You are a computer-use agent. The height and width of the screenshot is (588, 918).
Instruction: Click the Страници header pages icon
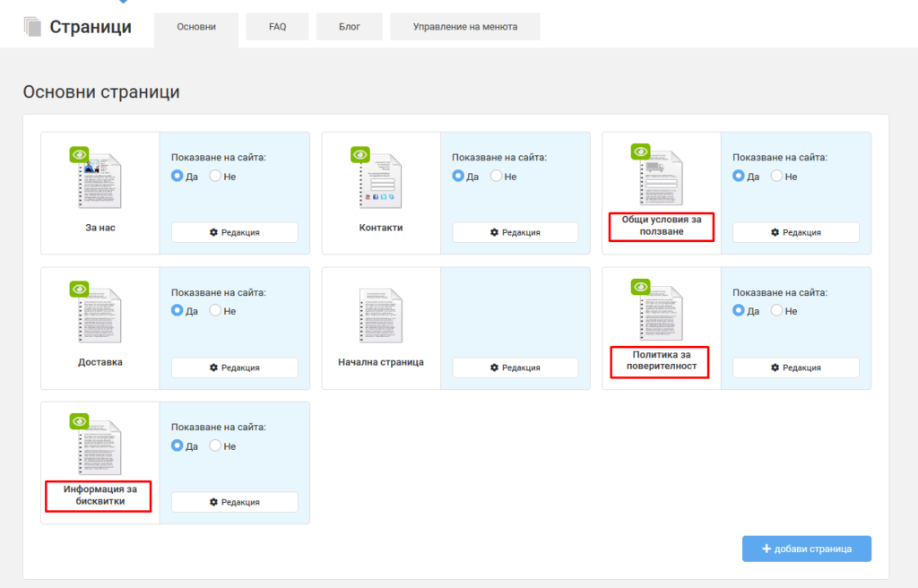pyautogui.click(x=33, y=27)
